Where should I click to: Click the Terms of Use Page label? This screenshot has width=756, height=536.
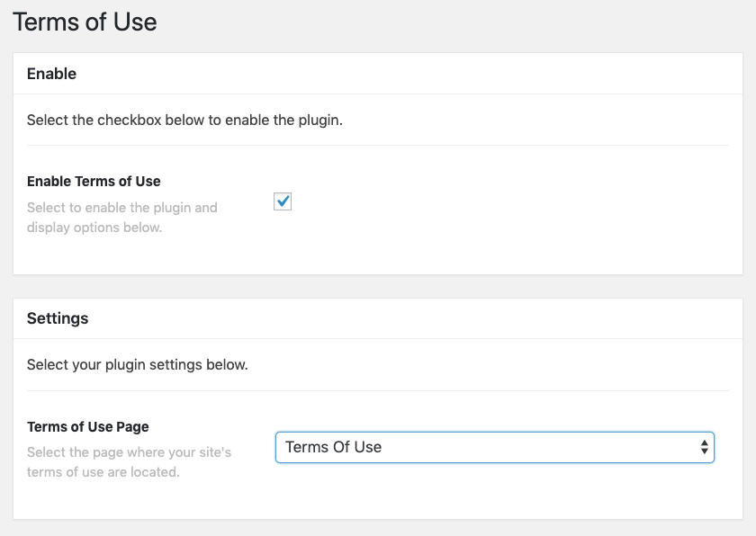[x=87, y=427]
